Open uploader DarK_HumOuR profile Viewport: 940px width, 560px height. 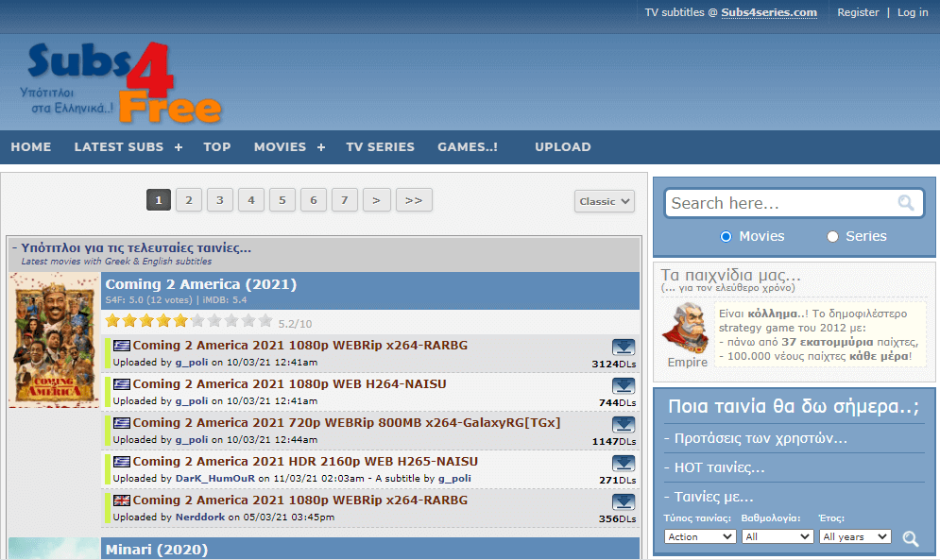coord(215,479)
